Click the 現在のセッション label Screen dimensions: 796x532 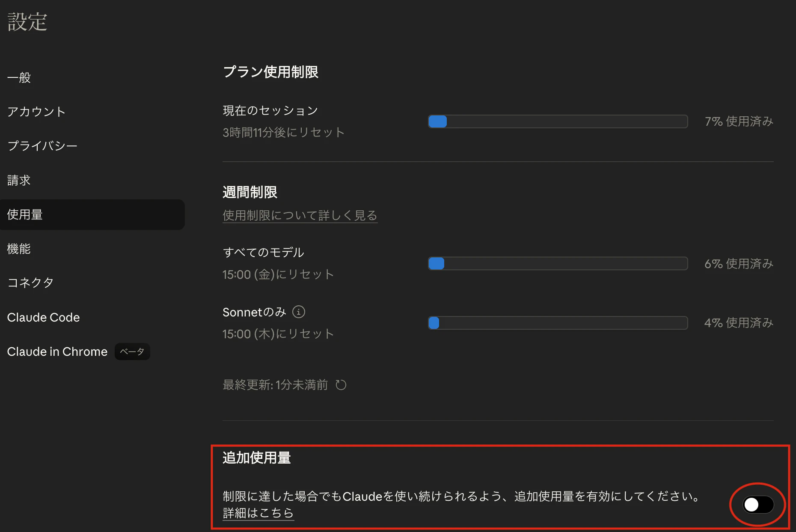(x=270, y=111)
